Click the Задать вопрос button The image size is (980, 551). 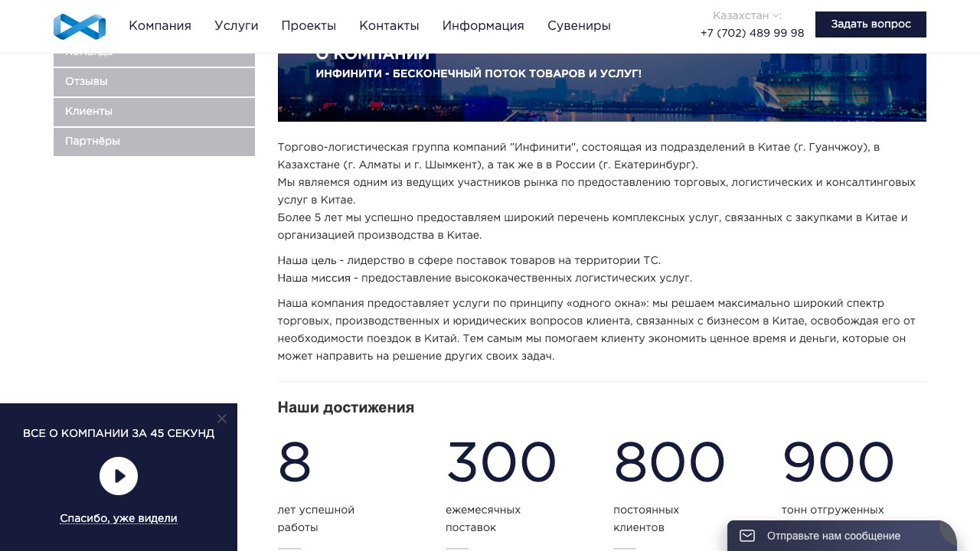[x=871, y=24]
